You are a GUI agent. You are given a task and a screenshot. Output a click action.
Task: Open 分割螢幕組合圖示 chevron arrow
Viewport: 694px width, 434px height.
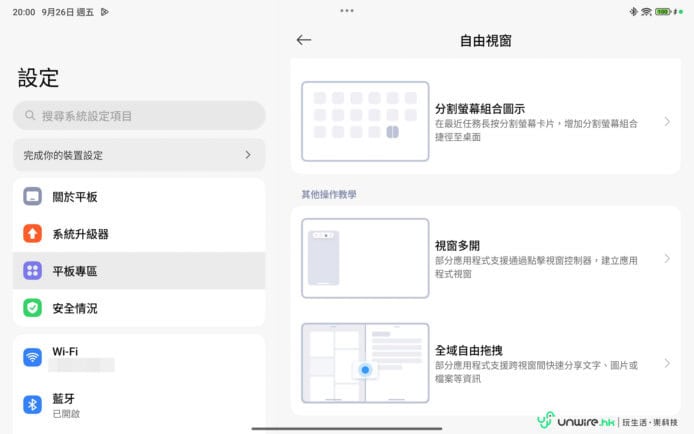coord(667,122)
